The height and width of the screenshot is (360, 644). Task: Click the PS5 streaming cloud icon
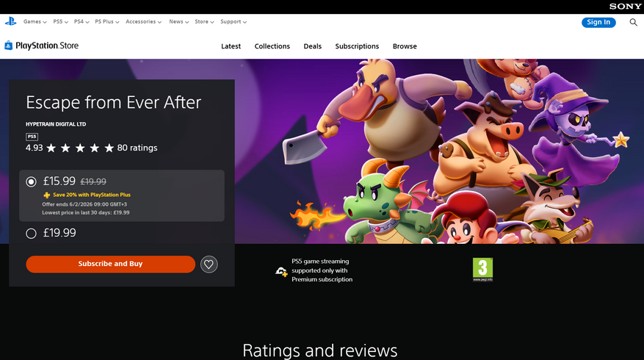pos(281,271)
